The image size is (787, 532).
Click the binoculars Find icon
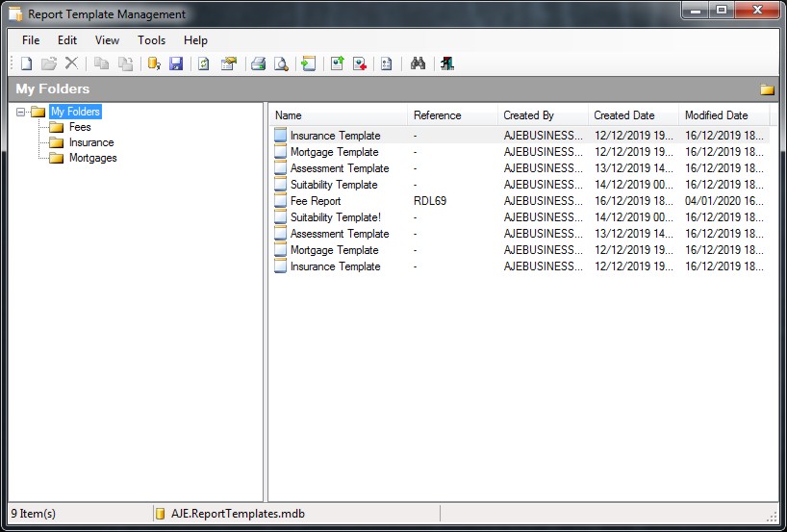pyautogui.click(x=418, y=63)
